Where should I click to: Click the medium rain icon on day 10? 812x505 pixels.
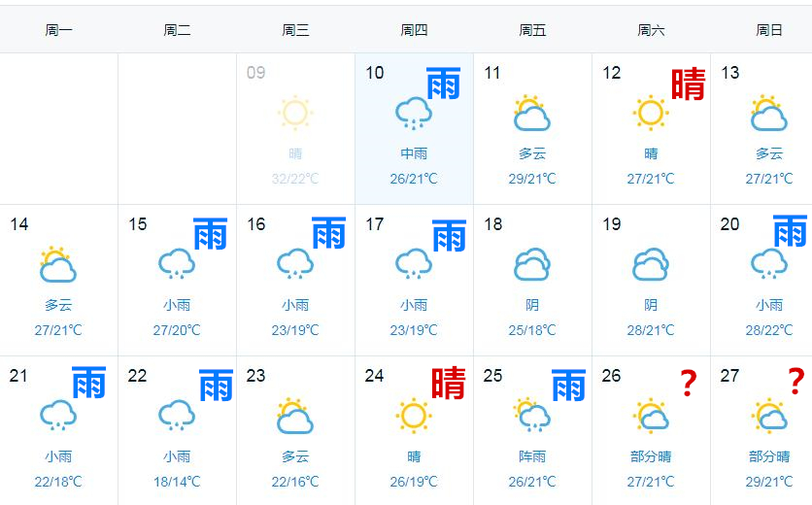coord(414,113)
